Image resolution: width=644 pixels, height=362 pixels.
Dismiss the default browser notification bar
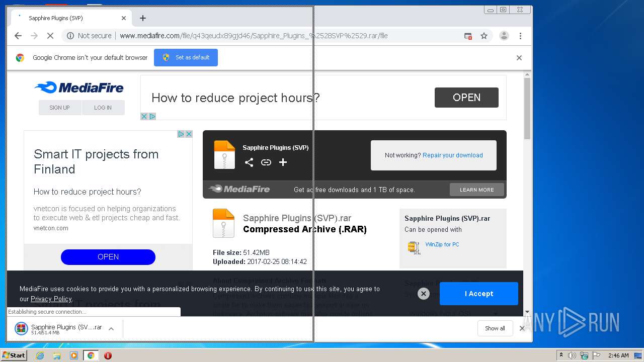click(519, 58)
